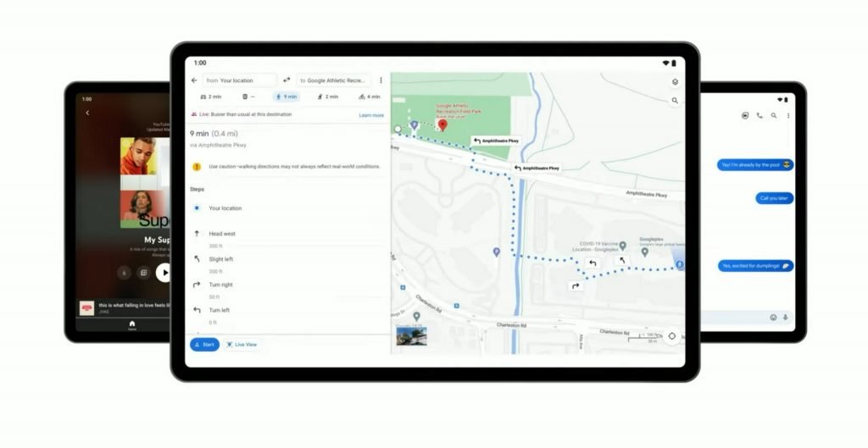Tap the Start navigation button
The height and width of the screenshot is (448, 868).
point(204,345)
